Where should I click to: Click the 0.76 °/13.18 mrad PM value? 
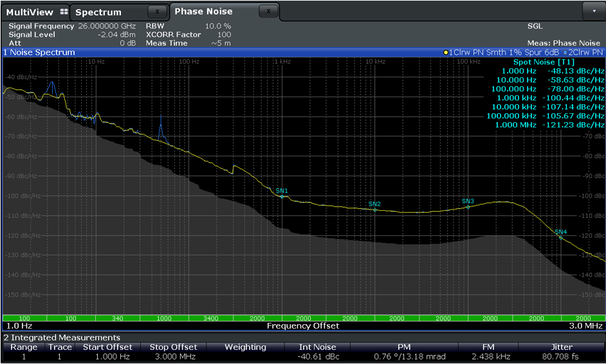[410, 357]
